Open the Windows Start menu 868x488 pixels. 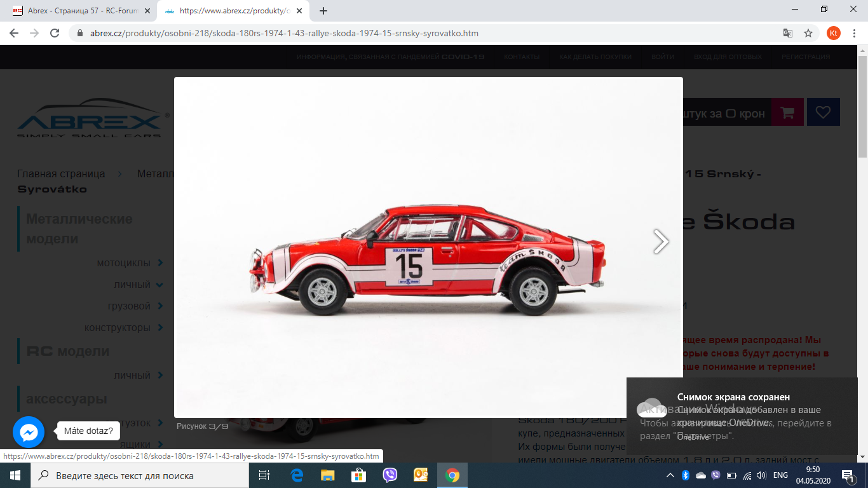click(x=15, y=475)
